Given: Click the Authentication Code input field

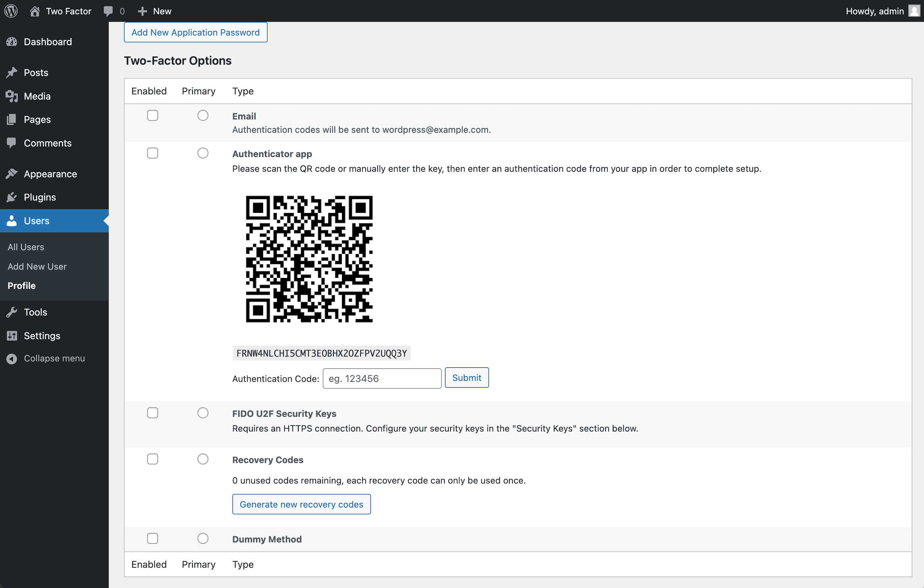Looking at the screenshot, I should pos(382,379).
